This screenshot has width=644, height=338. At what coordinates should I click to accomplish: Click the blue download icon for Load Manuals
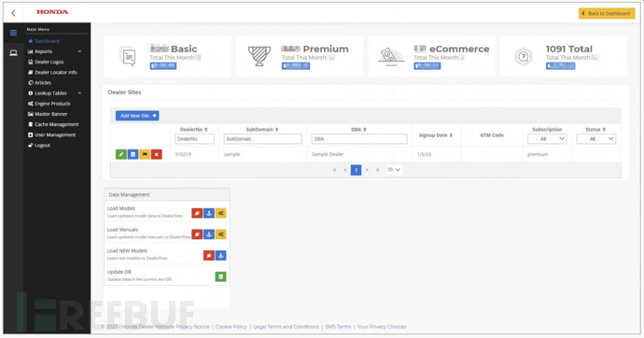point(209,234)
